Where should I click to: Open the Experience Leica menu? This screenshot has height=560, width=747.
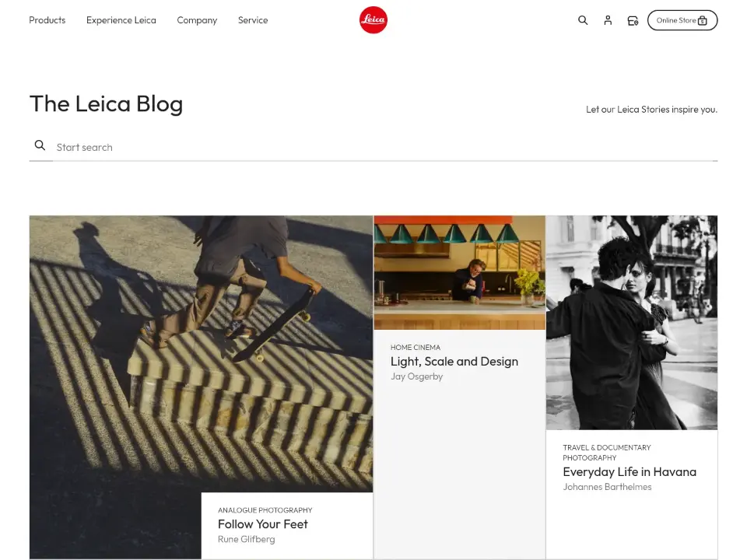pyautogui.click(x=121, y=20)
